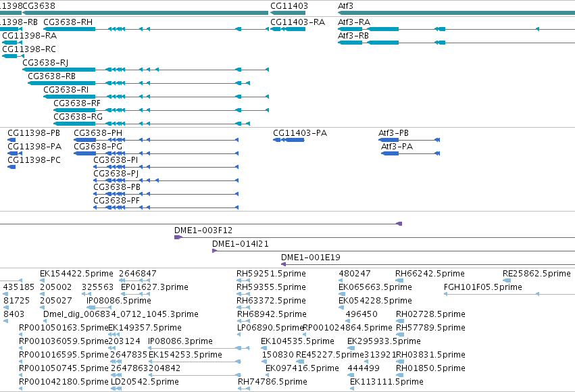Click the 2646847 feature label
575x392 pixels.
tap(138, 274)
